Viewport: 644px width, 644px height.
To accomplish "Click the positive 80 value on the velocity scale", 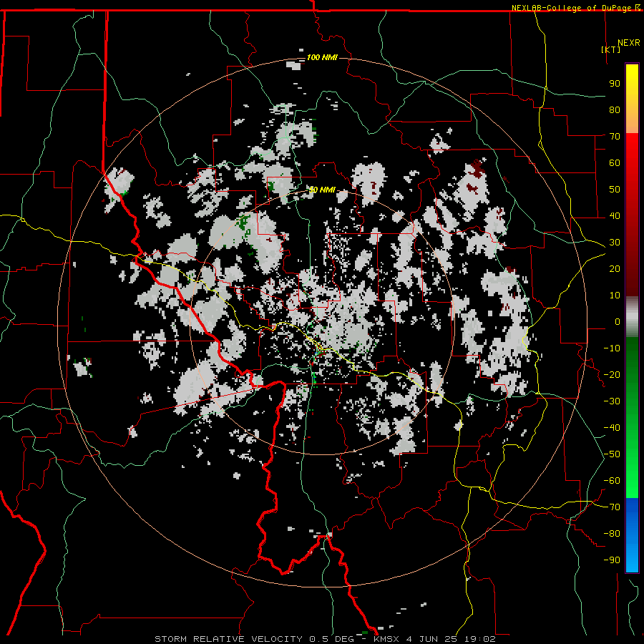I will [615, 109].
